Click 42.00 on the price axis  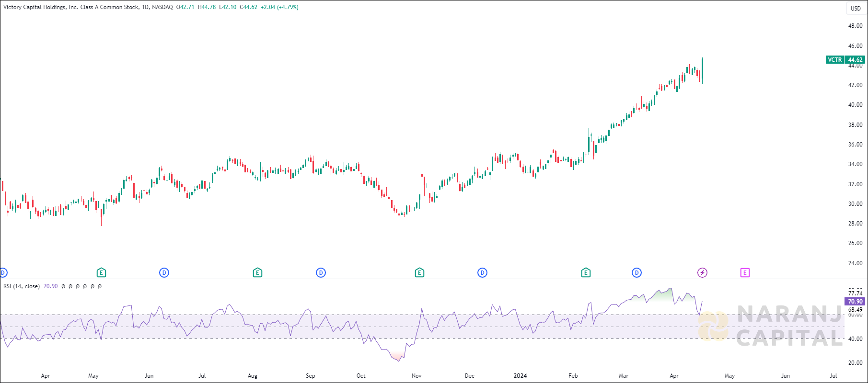tap(855, 85)
